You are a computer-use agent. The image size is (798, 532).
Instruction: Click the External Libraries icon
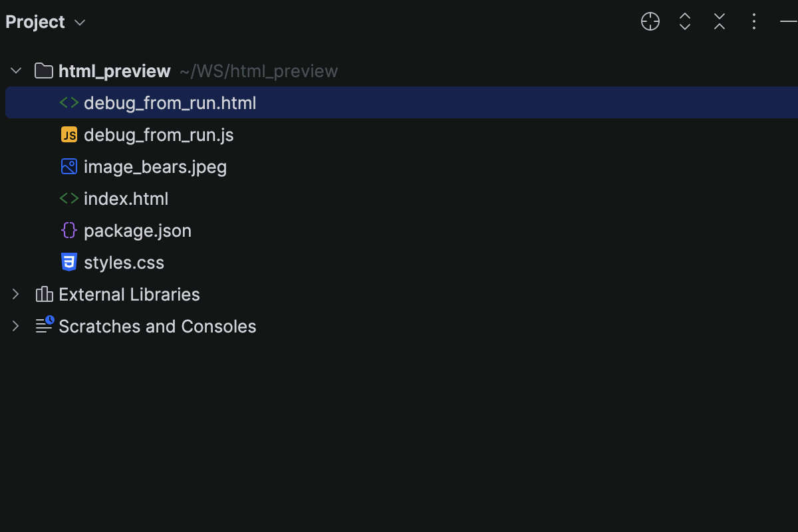click(x=43, y=294)
